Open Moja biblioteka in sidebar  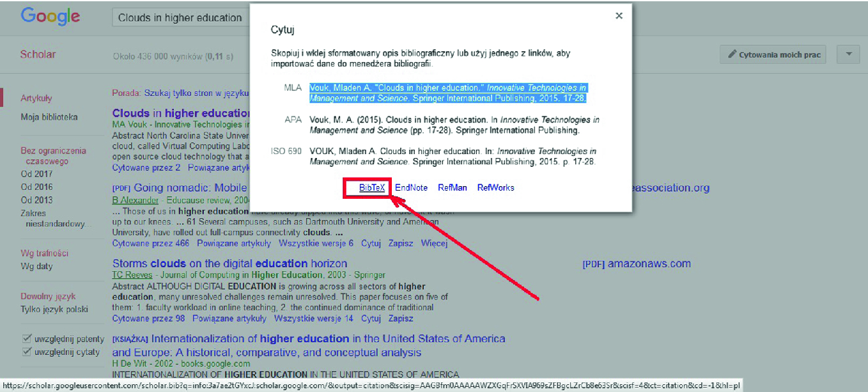click(49, 117)
